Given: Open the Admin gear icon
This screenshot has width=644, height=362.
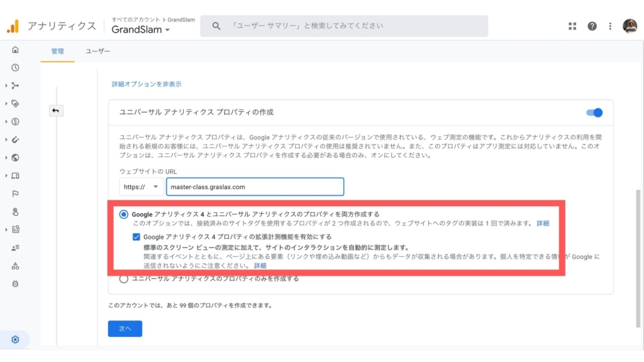Looking at the screenshot, I should pyautogui.click(x=15, y=339).
